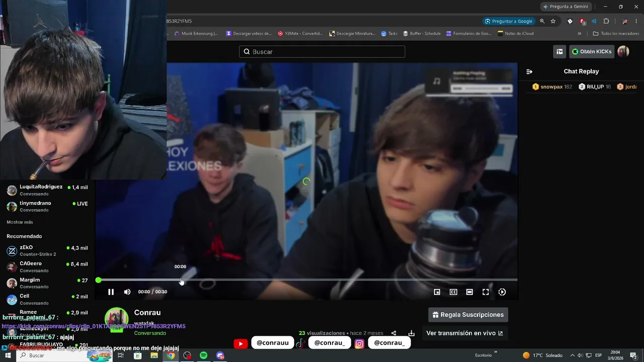The width and height of the screenshot is (644, 362).
Task: Mute the video player volume
Action: (127, 292)
